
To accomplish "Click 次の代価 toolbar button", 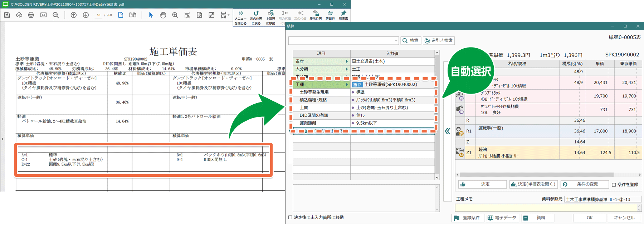I will click(300, 15).
